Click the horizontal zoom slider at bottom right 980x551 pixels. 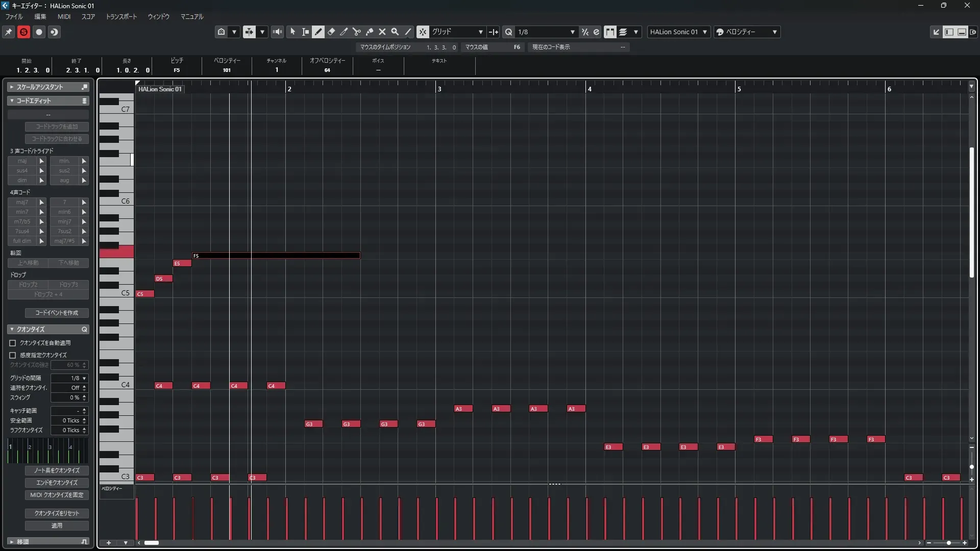948,543
